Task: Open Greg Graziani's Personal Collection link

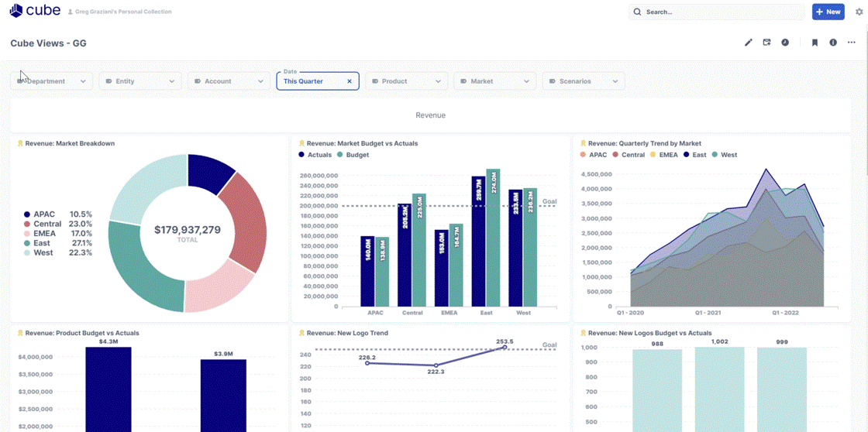Action: pos(123,12)
